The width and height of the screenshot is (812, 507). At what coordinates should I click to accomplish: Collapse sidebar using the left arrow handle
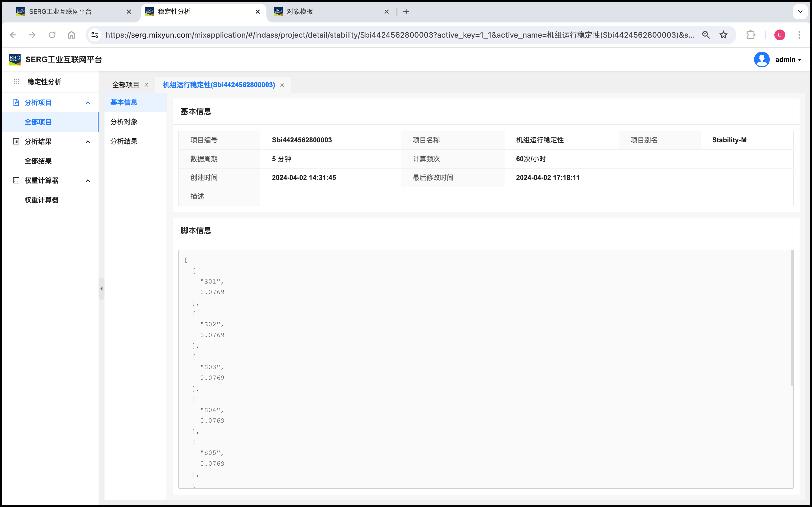[x=101, y=288]
